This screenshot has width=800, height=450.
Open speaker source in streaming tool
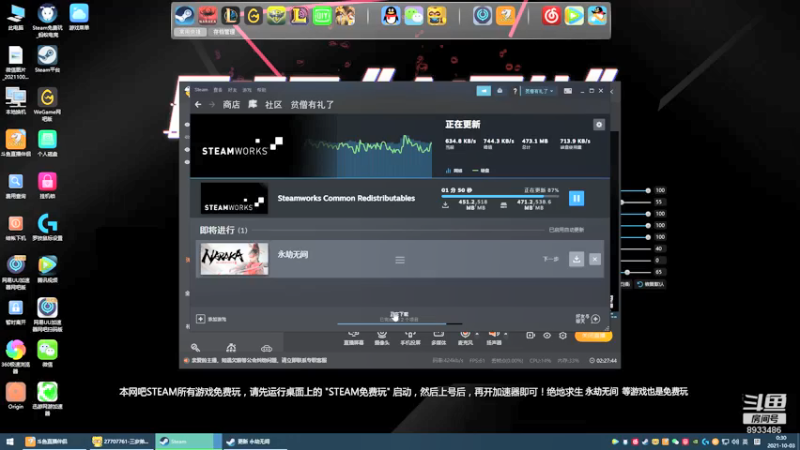pyautogui.click(x=493, y=338)
